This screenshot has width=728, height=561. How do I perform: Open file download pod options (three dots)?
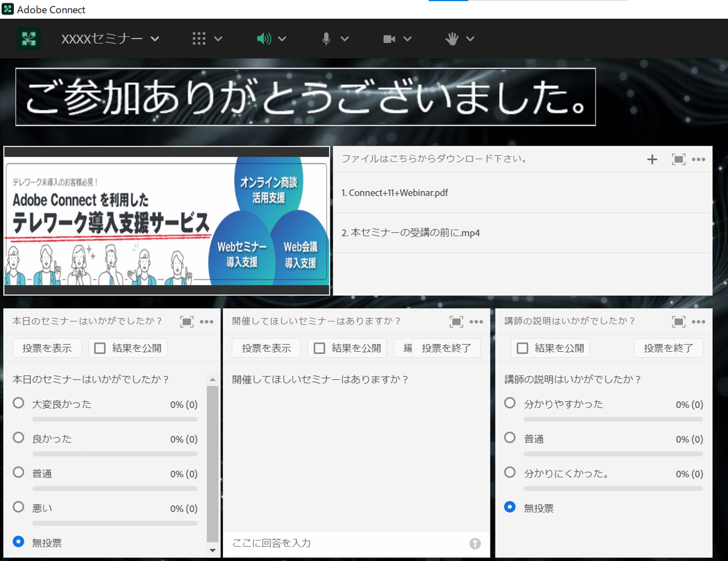698,159
